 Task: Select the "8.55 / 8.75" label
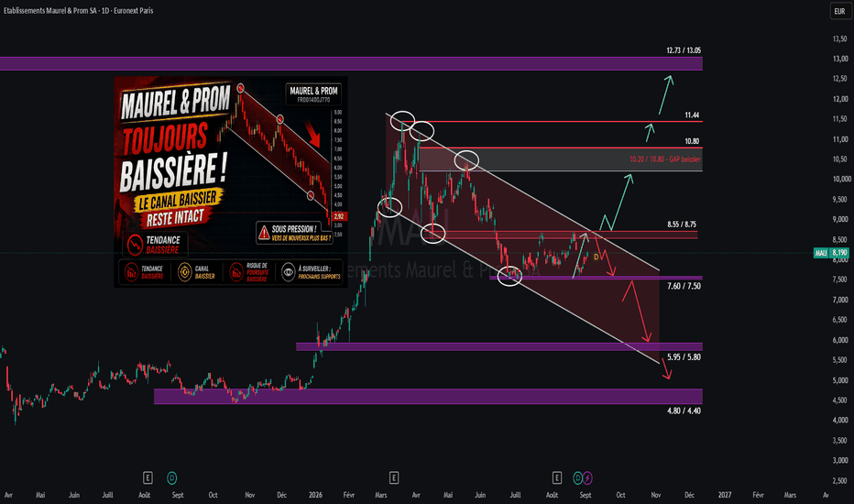point(682,224)
